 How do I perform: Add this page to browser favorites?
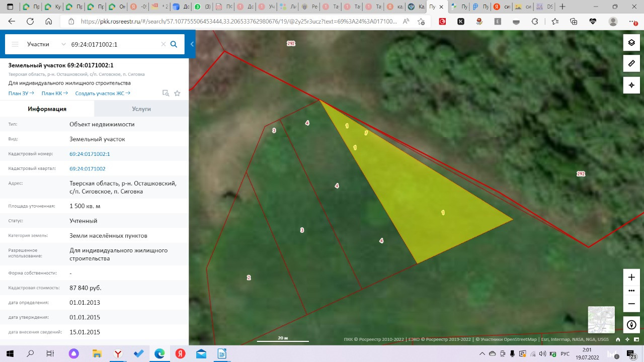[421, 22]
